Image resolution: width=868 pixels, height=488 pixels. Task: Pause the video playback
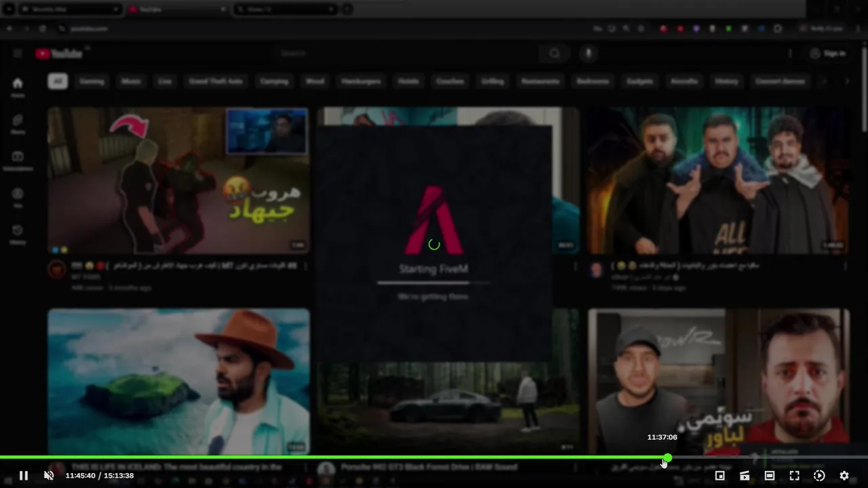pos(23,476)
